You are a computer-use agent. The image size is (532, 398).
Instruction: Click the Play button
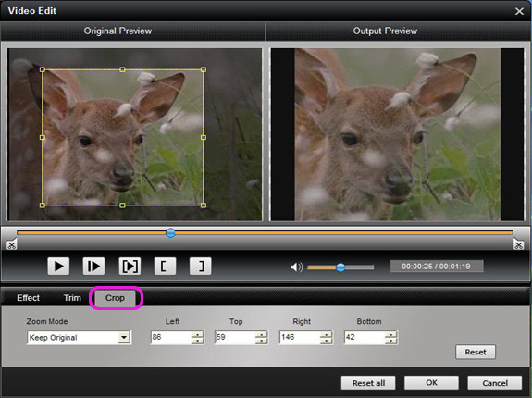pyautogui.click(x=58, y=267)
